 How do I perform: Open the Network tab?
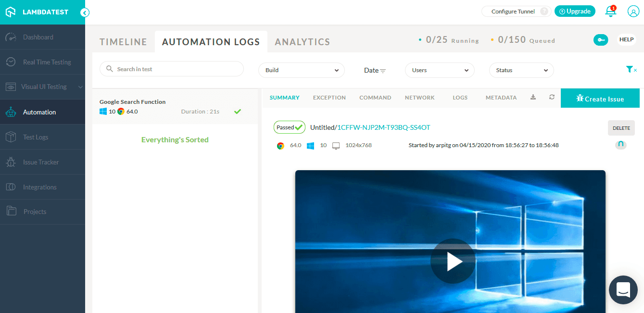coord(419,98)
